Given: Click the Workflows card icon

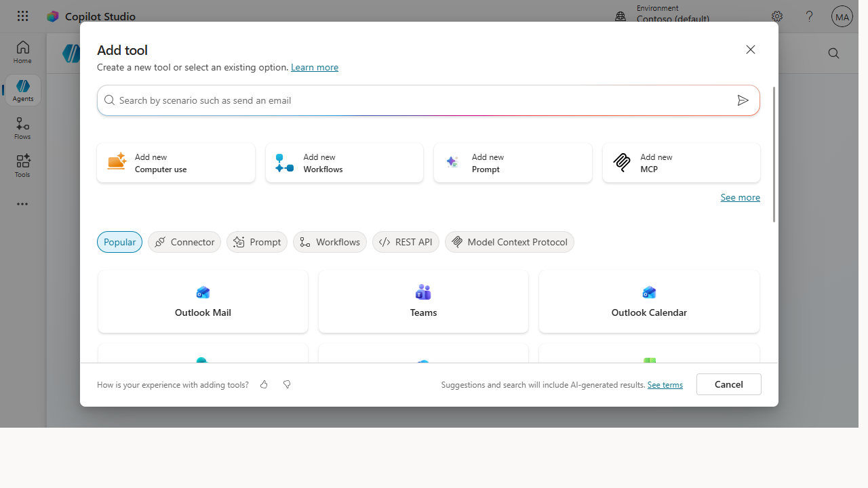Looking at the screenshot, I should click(285, 163).
